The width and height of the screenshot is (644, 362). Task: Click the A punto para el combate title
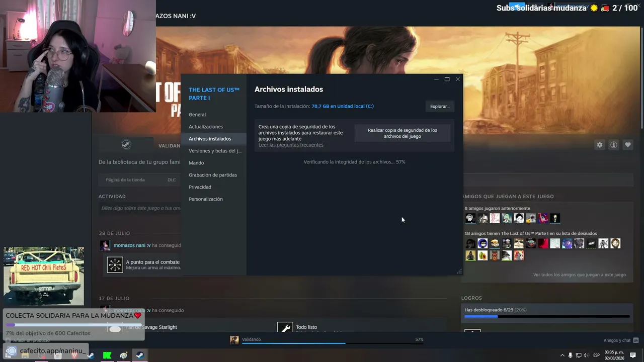pos(152,262)
